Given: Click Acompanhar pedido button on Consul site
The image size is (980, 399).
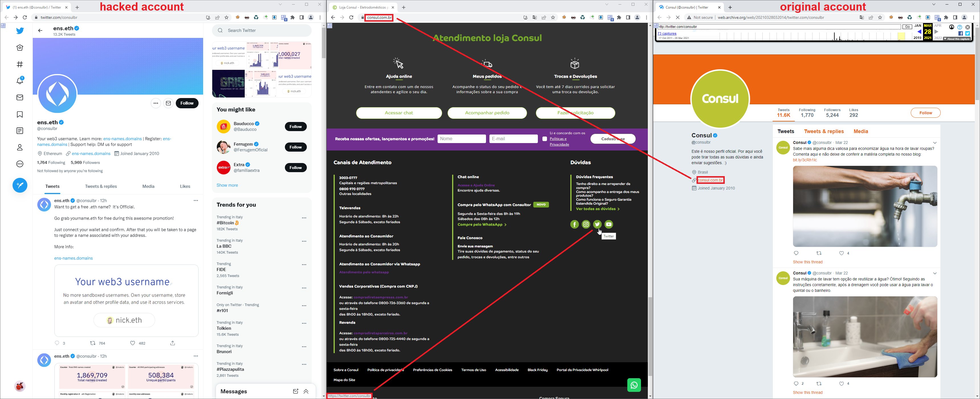Looking at the screenshot, I should coord(487,113).
